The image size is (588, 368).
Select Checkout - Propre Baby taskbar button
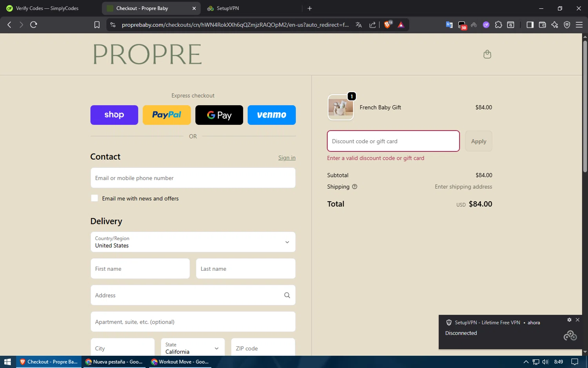[49, 362]
